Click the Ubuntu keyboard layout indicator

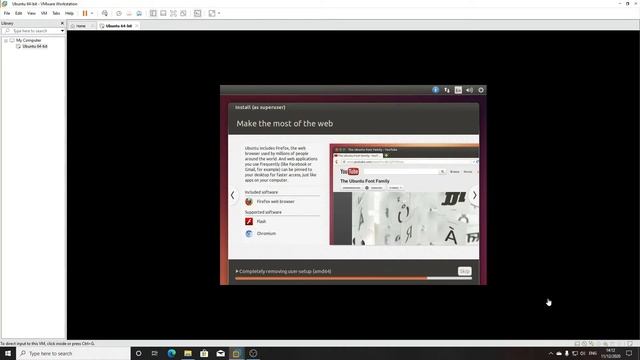pyautogui.click(x=458, y=90)
